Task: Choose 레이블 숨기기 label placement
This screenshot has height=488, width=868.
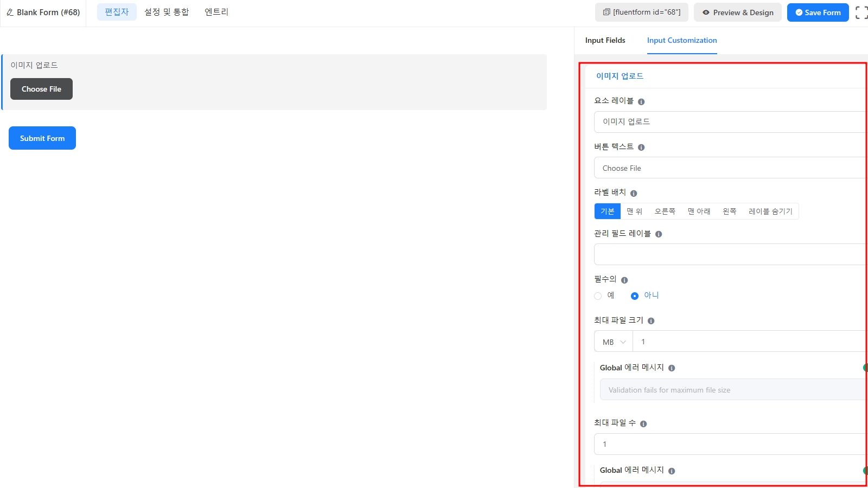Action: (770, 211)
